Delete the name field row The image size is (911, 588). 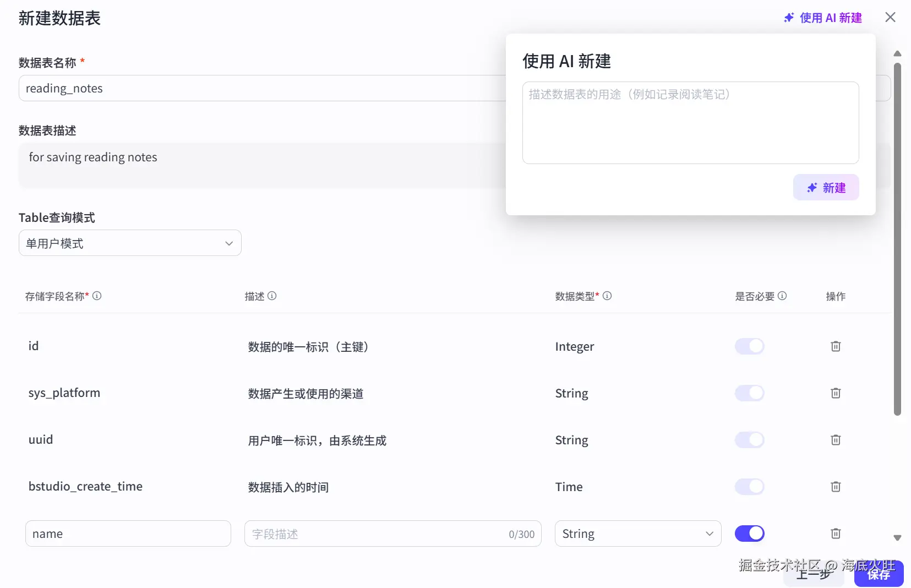836,533
